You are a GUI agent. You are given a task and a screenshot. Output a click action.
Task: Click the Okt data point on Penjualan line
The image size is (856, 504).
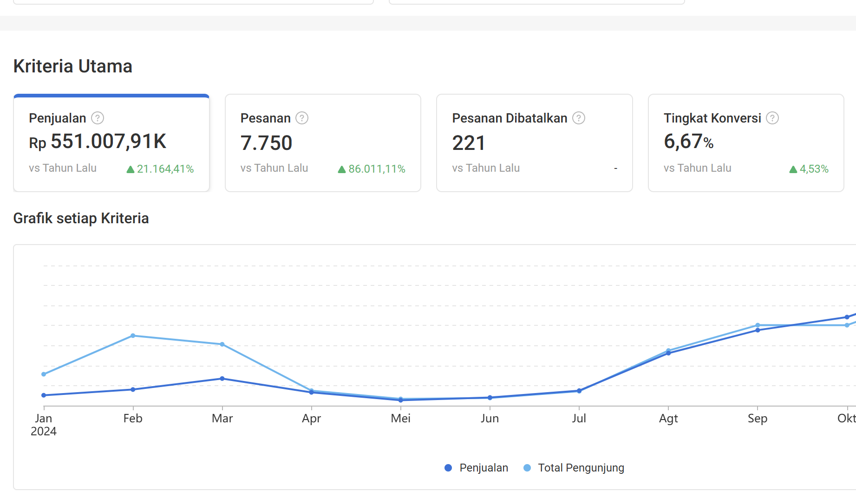(x=847, y=317)
